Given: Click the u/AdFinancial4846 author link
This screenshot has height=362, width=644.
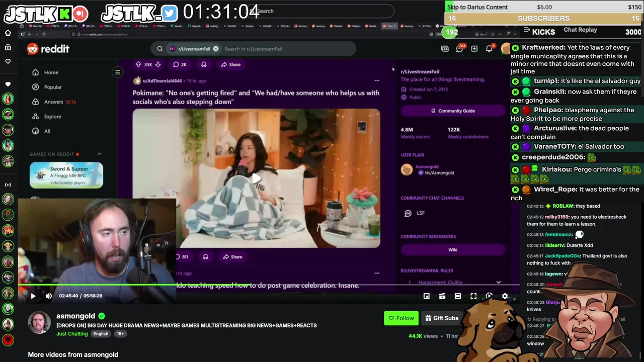Looking at the screenshot, I should coord(162,81).
